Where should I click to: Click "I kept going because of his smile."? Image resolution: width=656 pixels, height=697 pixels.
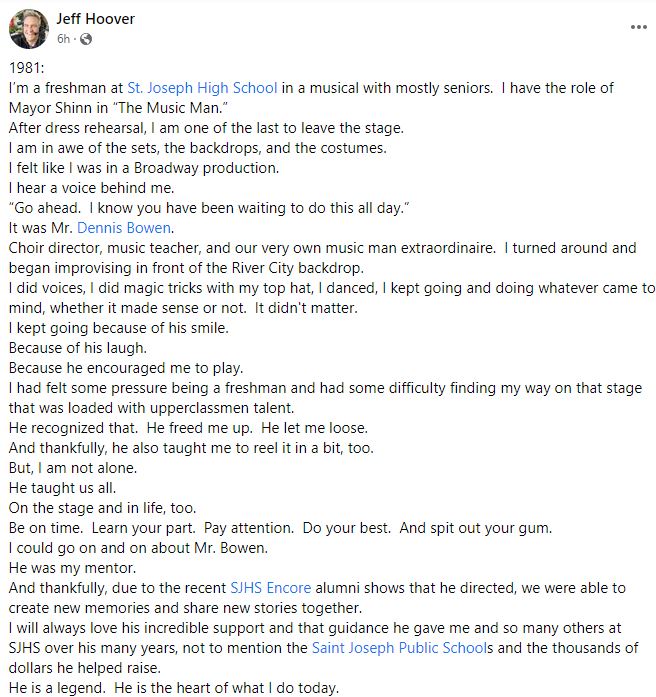(x=119, y=328)
